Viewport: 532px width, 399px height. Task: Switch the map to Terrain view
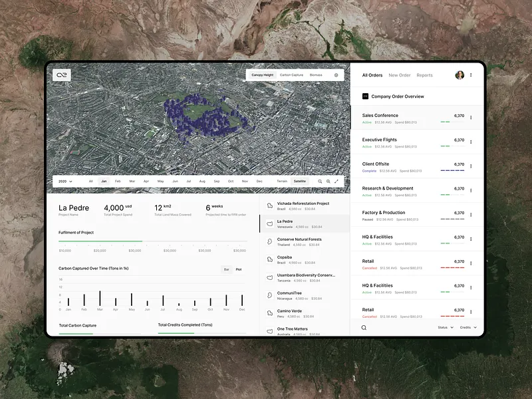click(280, 181)
